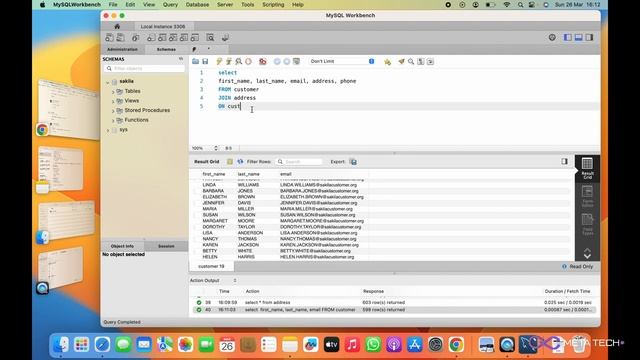The width and height of the screenshot is (640, 360).
Task: Click the schema filter objects field
Action: tap(144, 69)
